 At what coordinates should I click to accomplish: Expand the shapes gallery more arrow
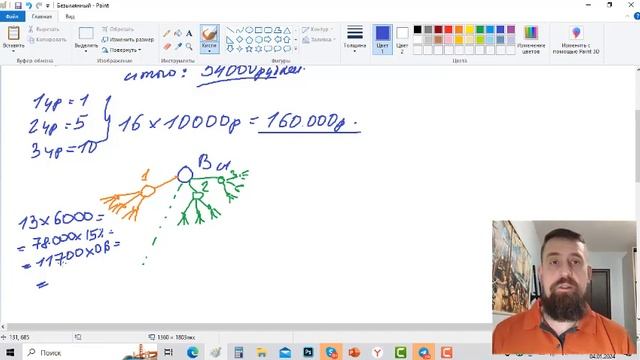tap(296, 49)
